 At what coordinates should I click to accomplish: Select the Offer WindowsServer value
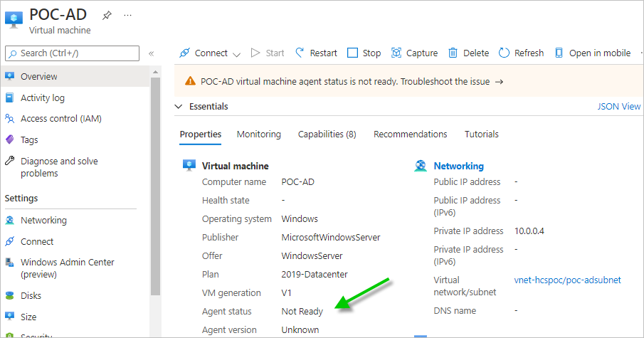312,256
